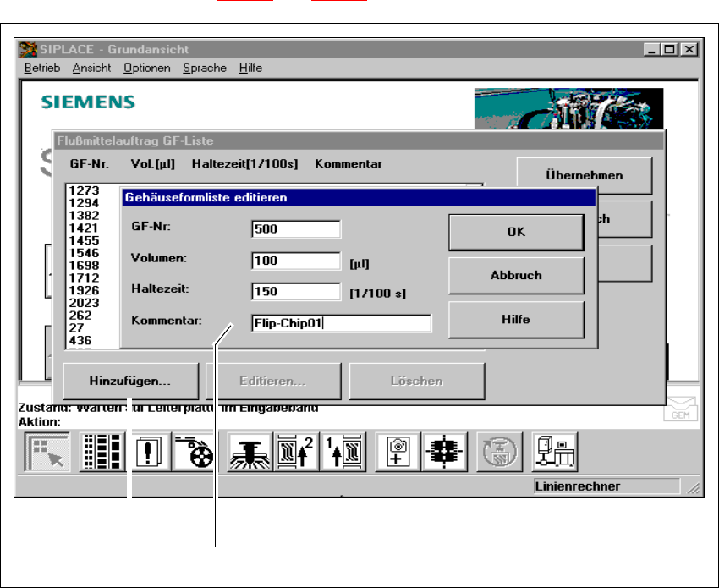
Task: Click the conveyor icon labeled 1
Action: tap(343, 451)
